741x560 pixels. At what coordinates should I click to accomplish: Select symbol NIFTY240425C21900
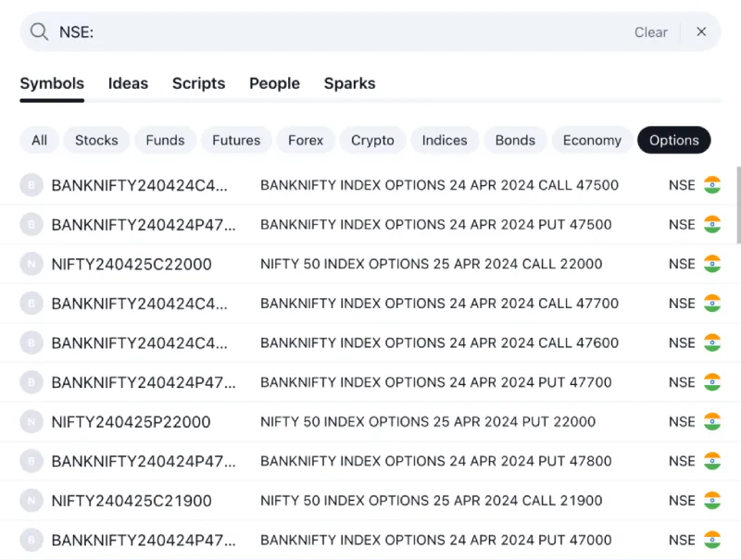(132, 501)
